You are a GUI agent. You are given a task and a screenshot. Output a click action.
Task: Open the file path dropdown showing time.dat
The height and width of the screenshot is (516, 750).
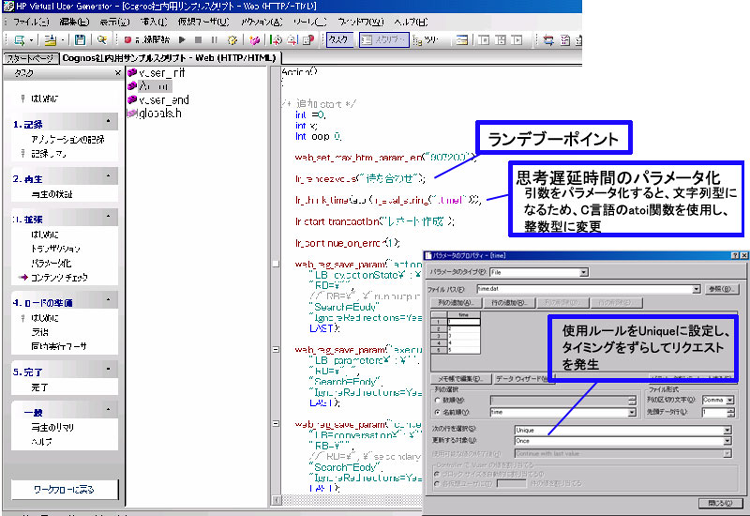(x=589, y=289)
